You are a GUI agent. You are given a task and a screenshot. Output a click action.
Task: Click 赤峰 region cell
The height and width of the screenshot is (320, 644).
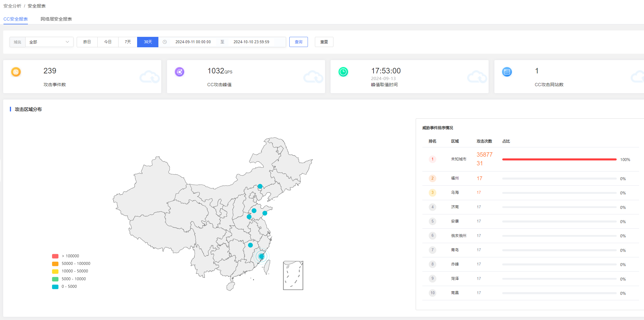455,264
